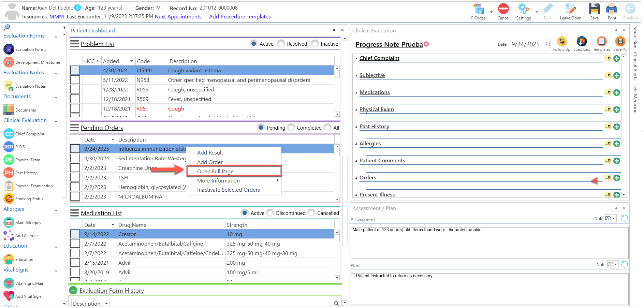644x308 pixels.
Task: Click the Save As icon
Action: 620,42
